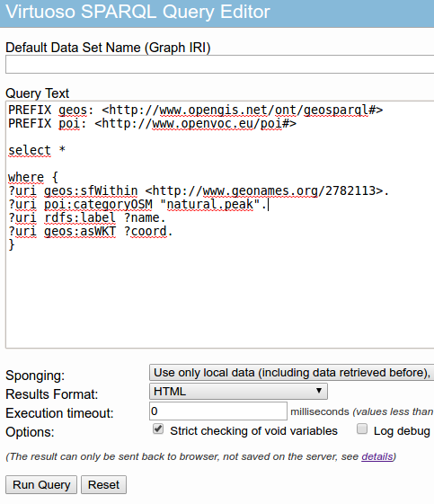Open the Sponging dropdown
Viewport: 434px width, 504px height.
tap(292, 373)
